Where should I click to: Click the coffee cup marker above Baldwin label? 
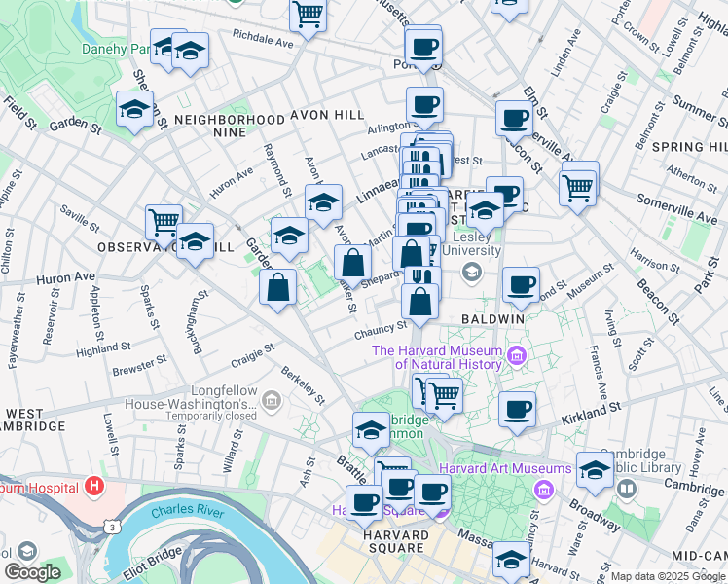click(x=521, y=288)
